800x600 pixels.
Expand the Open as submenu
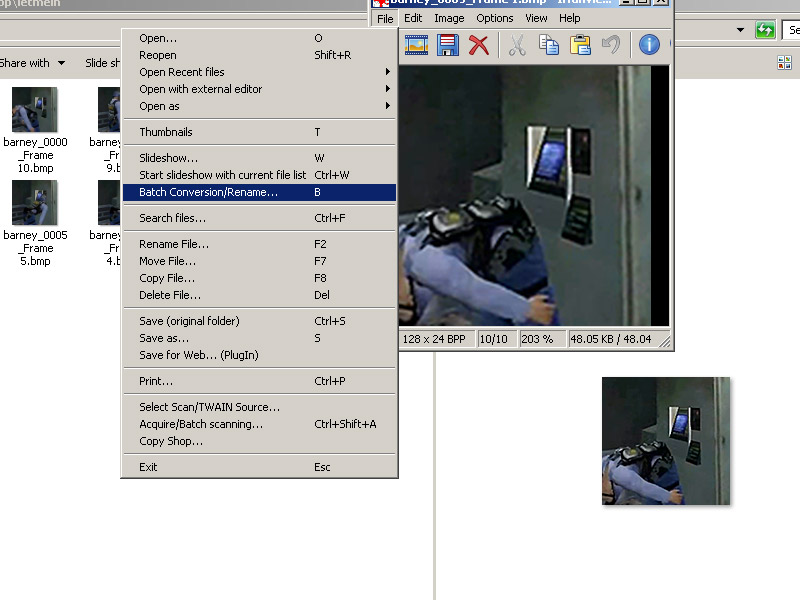click(388, 106)
